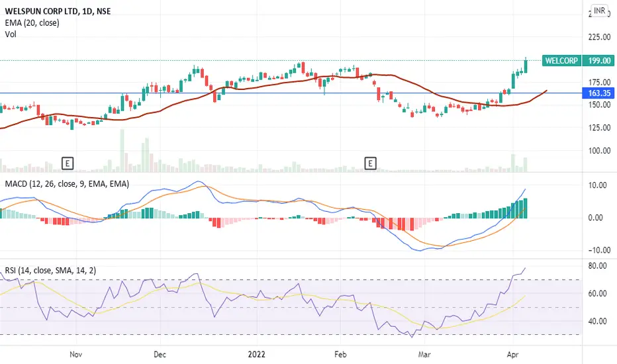Click the Dec label on the time axis
The image size is (617, 364).
(160, 354)
